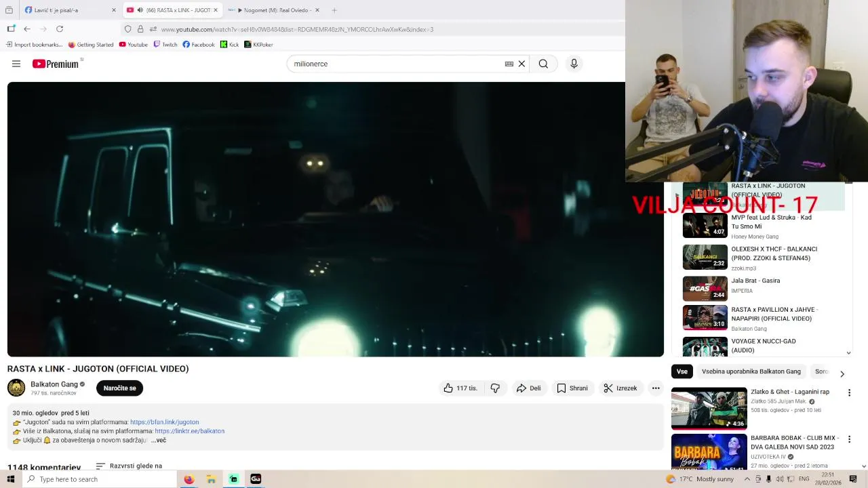Image resolution: width=868 pixels, height=488 pixels.
Task: Show hidden system tray icons chevron
Action: [x=747, y=479]
